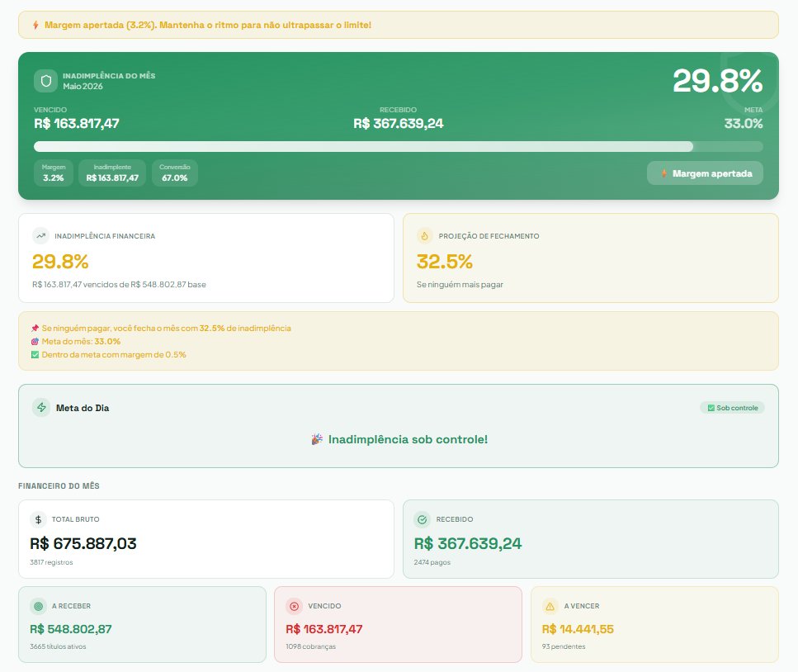798x672 pixels.
Task: Click the Maio 2026 label
Action: tap(83, 87)
